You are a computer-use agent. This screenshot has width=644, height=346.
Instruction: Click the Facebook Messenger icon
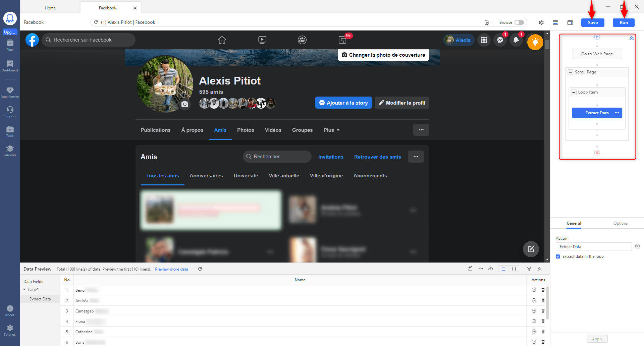coord(500,40)
